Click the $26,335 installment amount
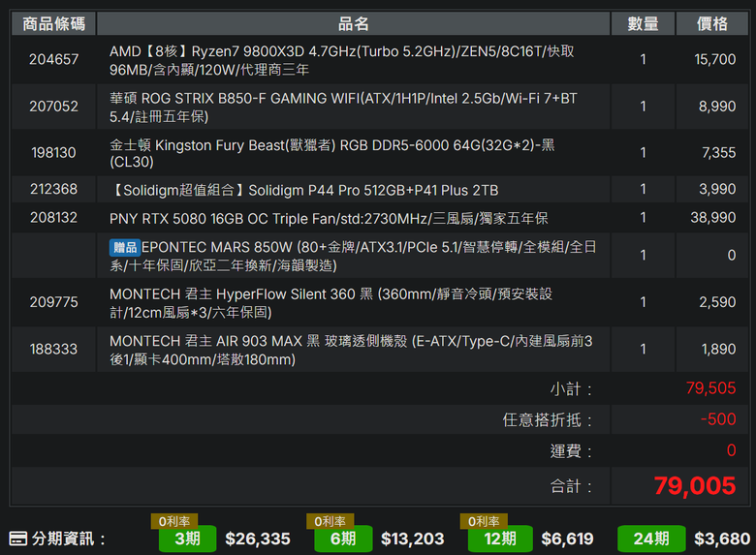The width and height of the screenshot is (756, 555). click(258, 539)
